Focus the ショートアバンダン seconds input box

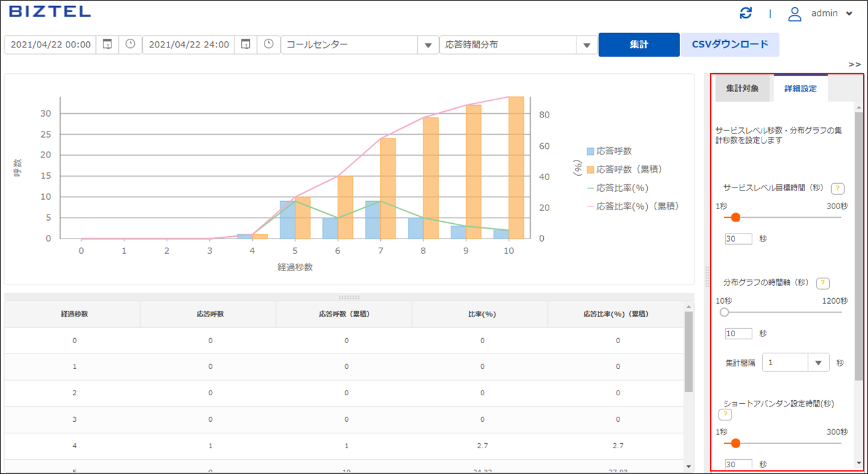(x=738, y=464)
